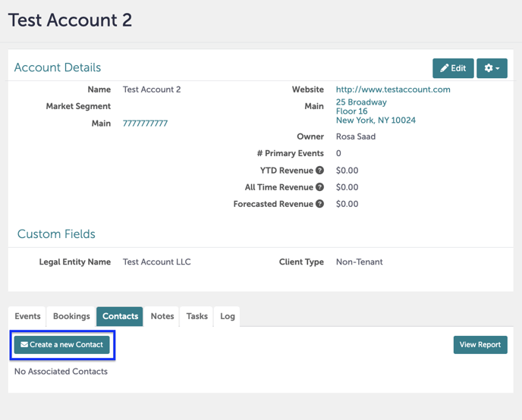Viewport: 522px width, 420px height.
Task: Click the All Time Revenue help icon
Action: 320,187
